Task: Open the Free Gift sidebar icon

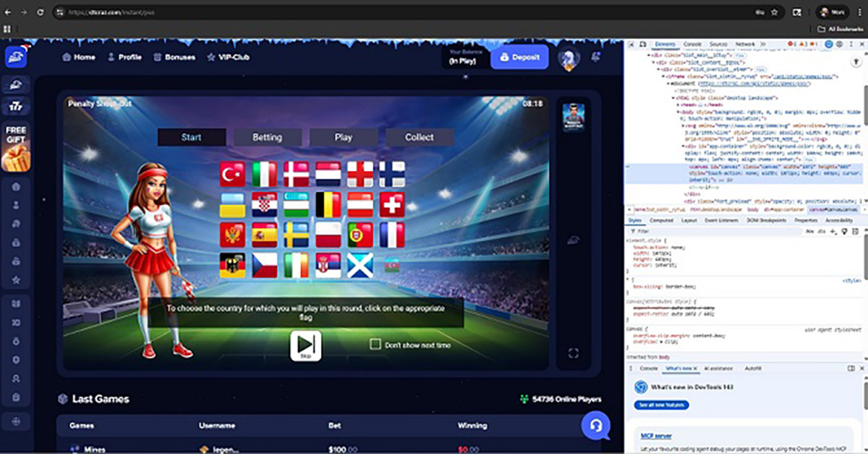Action: 16,148
